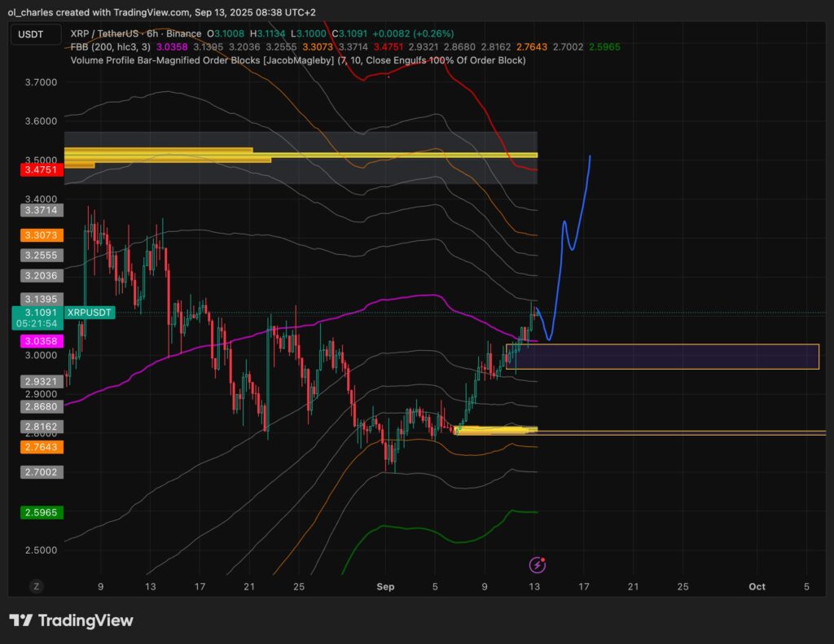Image resolution: width=834 pixels, height=644 pixels.
Task: Click the orange 2.7643 price level label
Action: pyautogui.click(x=42, y=447)
